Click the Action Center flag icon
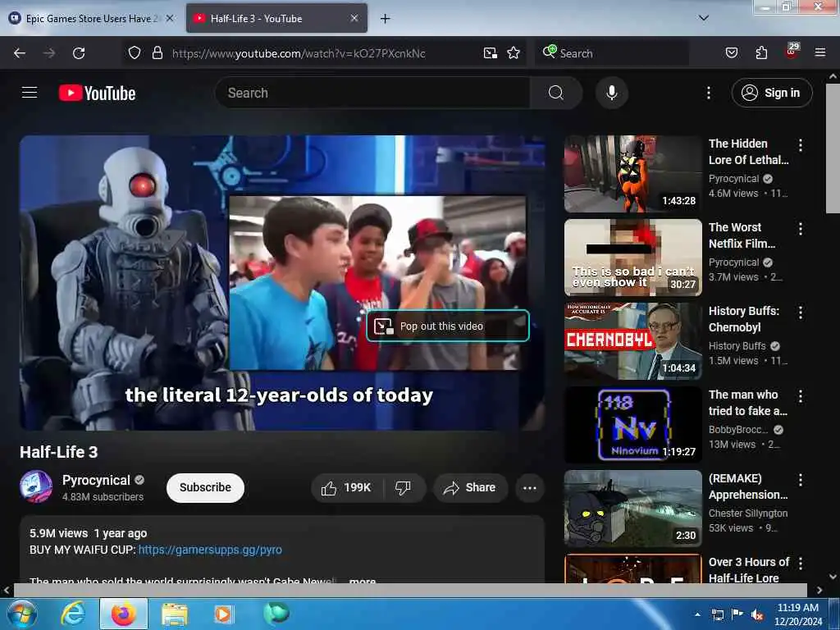This screenshot has width=840, height=630. (x=737, y=614)
